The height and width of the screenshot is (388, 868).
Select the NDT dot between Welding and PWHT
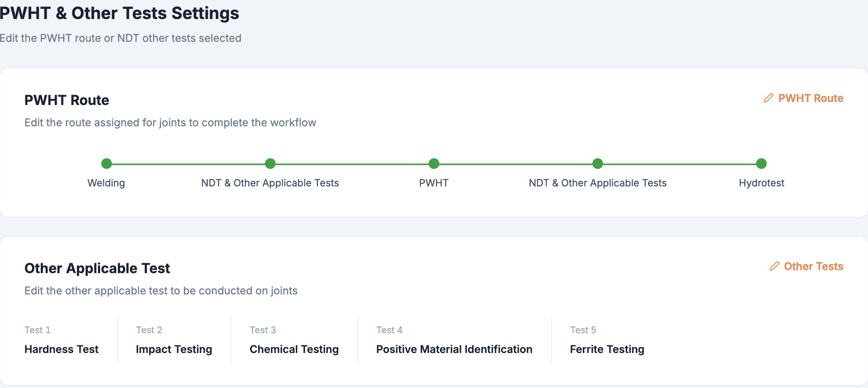(x=270, y=164)
